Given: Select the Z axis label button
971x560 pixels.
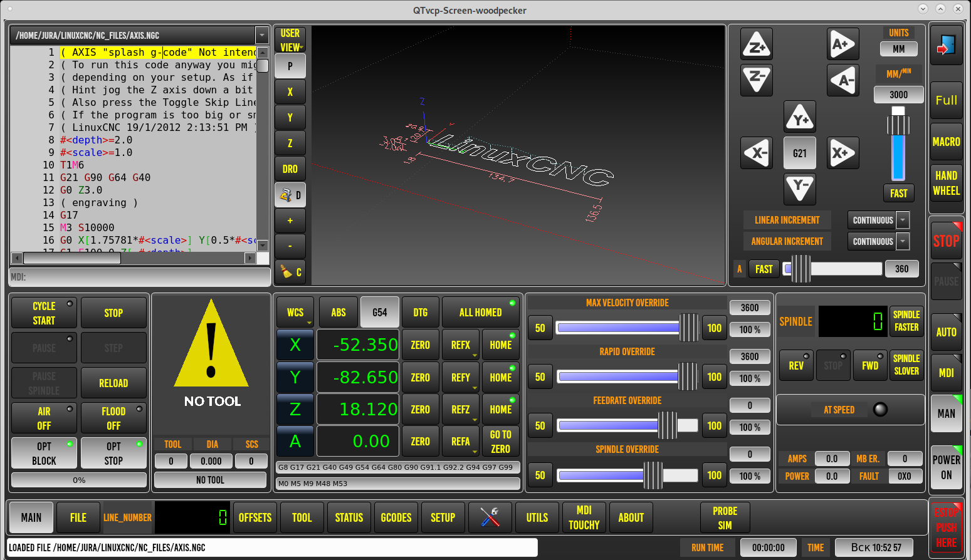Looking at the screenshot, I should point(295,409).
